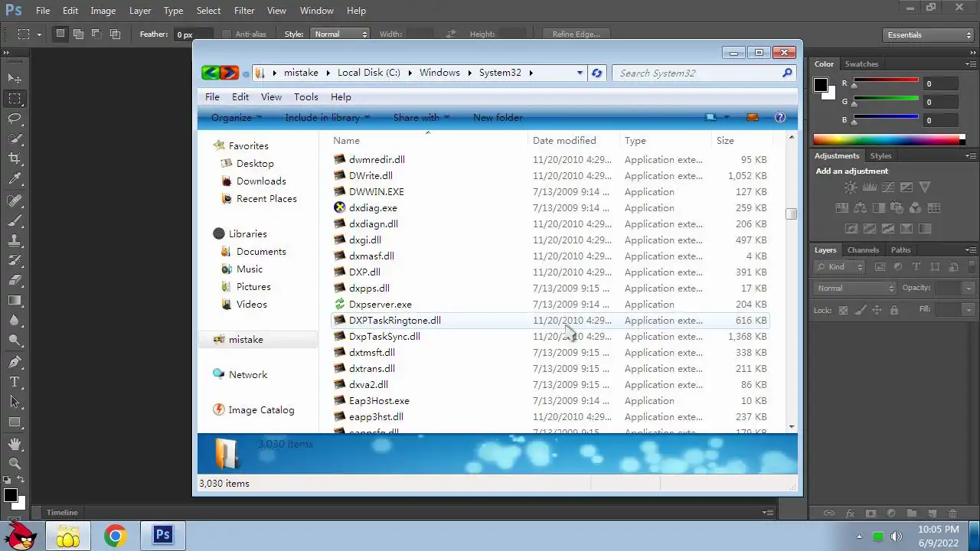
Task: Select the Dodge tool
Action: (15, 340)
